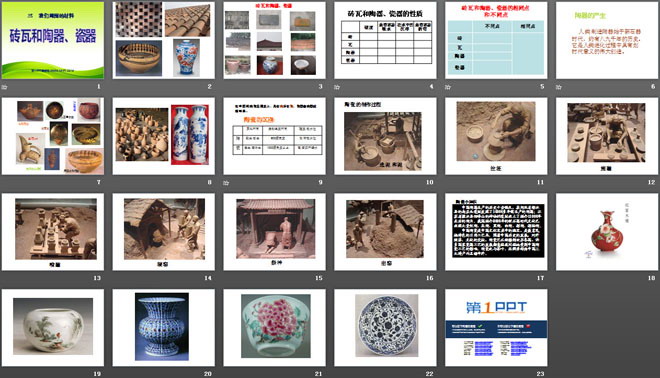Select slide 18 with the red floral vase
This screenshot has height=378, width=660.
tap(607, 232)
